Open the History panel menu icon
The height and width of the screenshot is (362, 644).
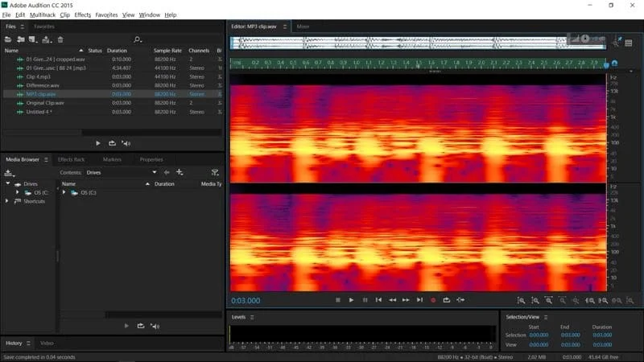tap(28, 343)
